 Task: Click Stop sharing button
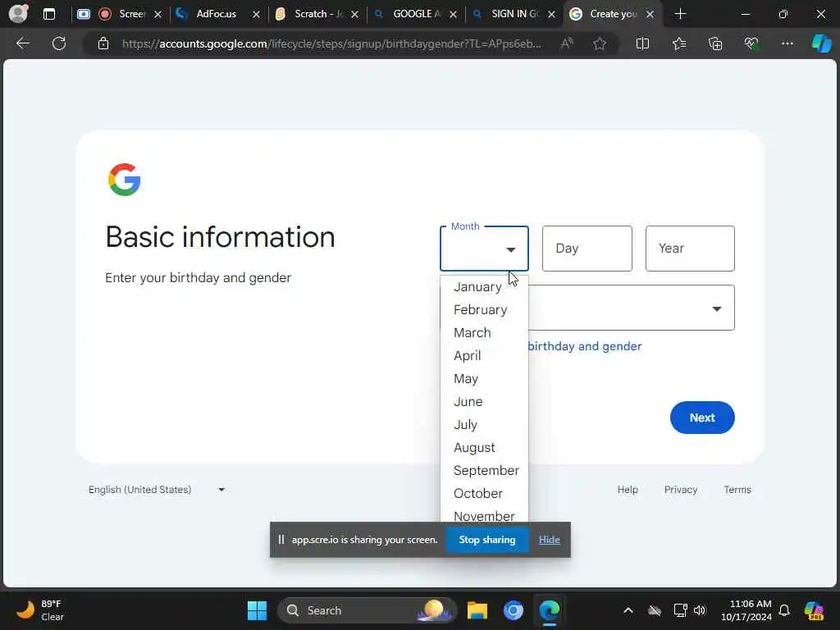point(487,540)
